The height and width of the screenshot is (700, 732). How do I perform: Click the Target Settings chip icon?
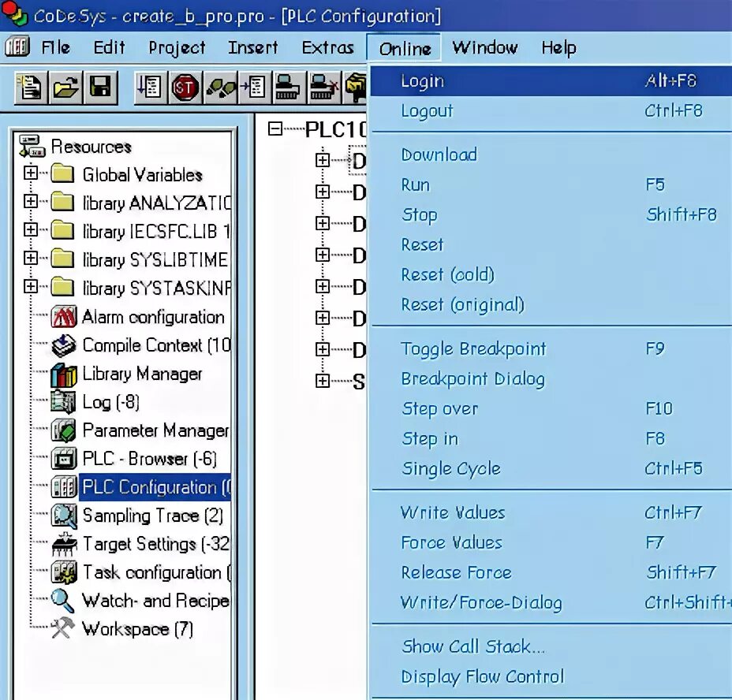click(x=63, y=544)
